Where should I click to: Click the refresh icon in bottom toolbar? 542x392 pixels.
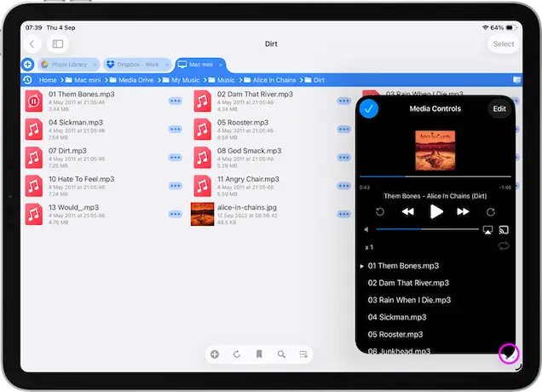237,354
